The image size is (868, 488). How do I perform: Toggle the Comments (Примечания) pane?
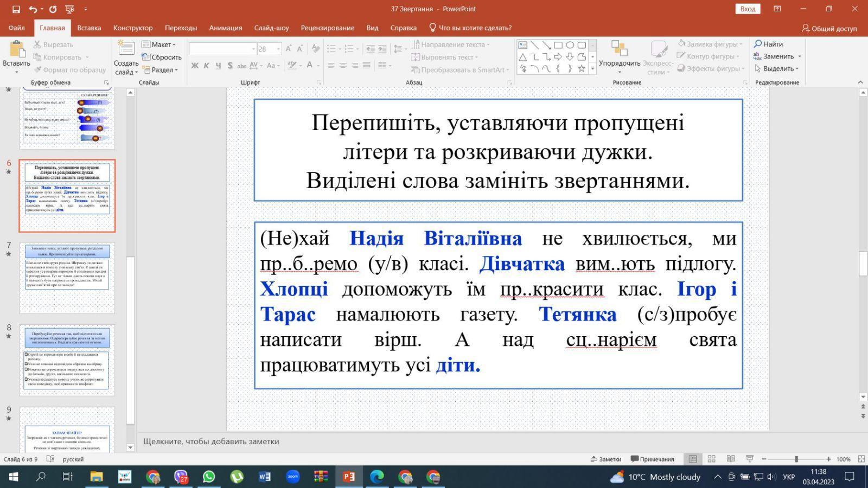pyautogui.click(x=652, y=459)
